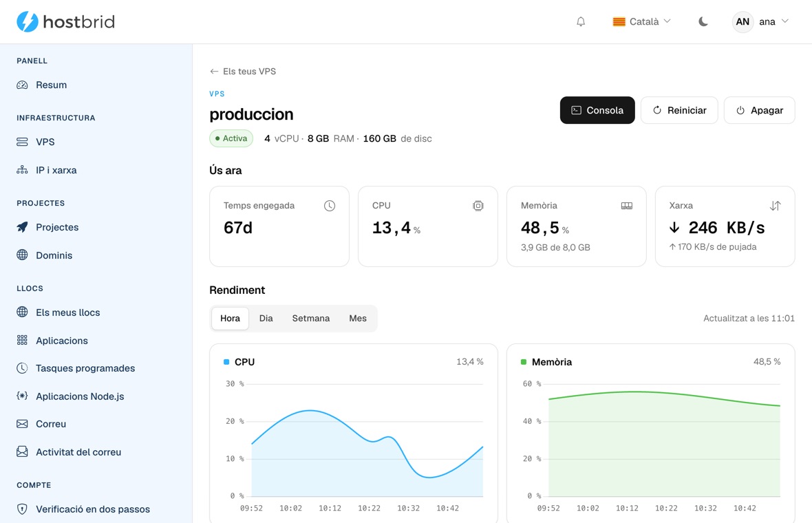Select the Hora time range tab
Viewport: 812px width, 523px height.
(230, 319)
